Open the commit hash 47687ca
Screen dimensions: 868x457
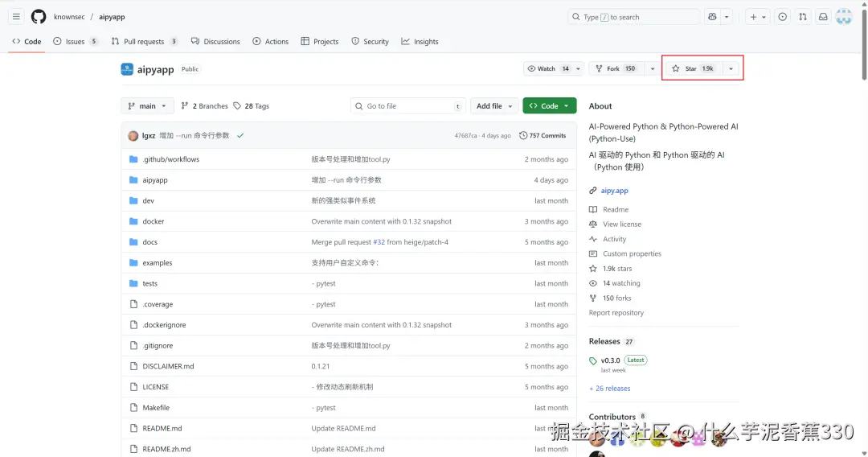(465, 136)
